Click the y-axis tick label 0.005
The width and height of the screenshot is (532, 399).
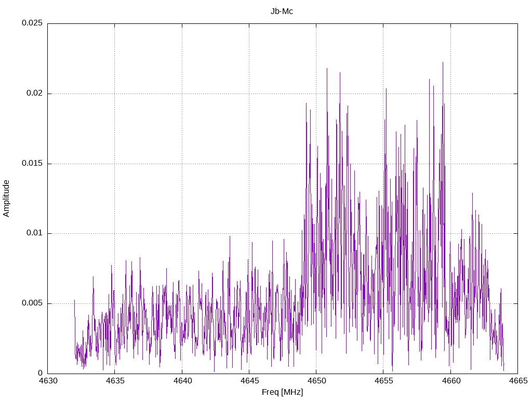(32, 303)
